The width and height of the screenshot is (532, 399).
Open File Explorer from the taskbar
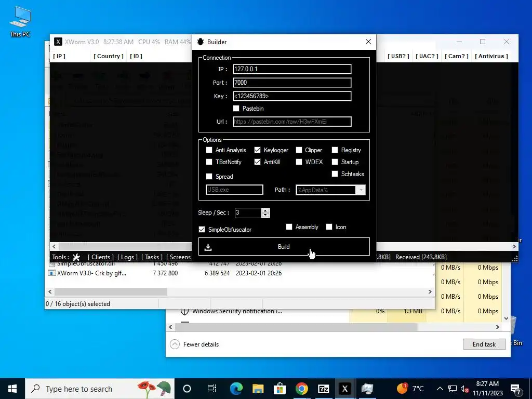[x=258, y=389]
